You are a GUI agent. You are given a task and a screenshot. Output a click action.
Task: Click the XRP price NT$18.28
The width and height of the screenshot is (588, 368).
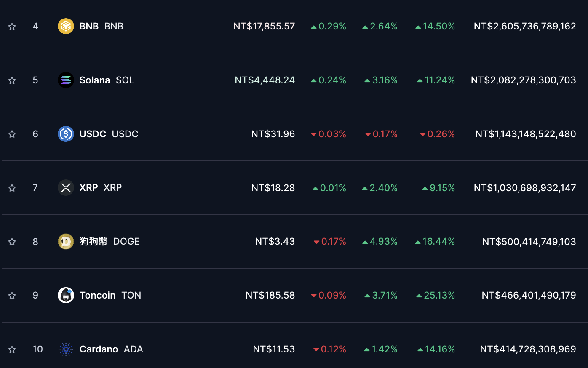pyautogui.click(x=273, y=188)
